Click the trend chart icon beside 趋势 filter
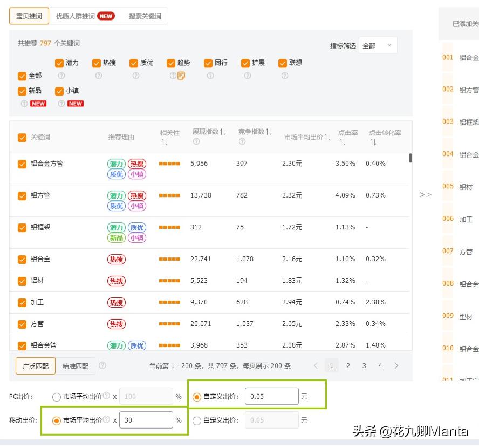 [x=180, y=75]
